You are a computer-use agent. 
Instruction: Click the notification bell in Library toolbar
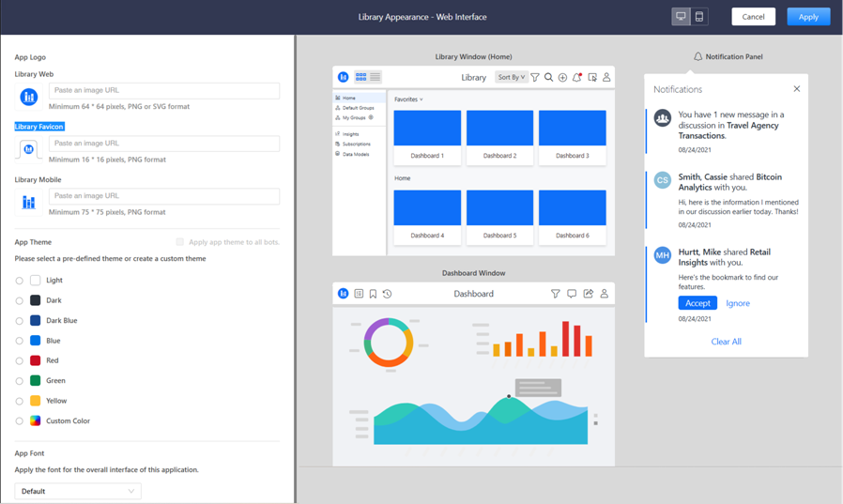tap(577, 77)
